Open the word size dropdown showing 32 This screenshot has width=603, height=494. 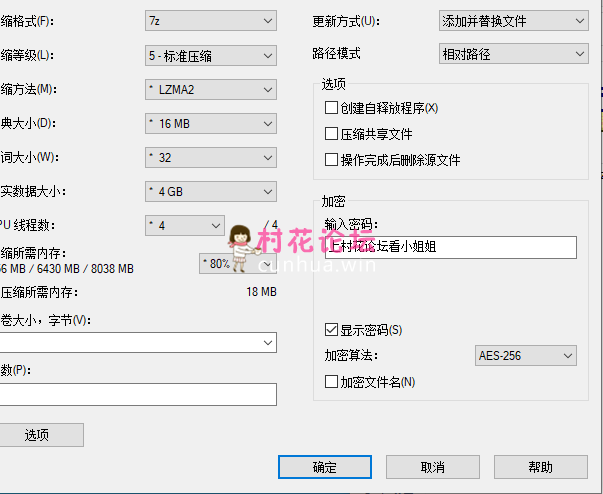pyautogui.click(x=208, y=157)
